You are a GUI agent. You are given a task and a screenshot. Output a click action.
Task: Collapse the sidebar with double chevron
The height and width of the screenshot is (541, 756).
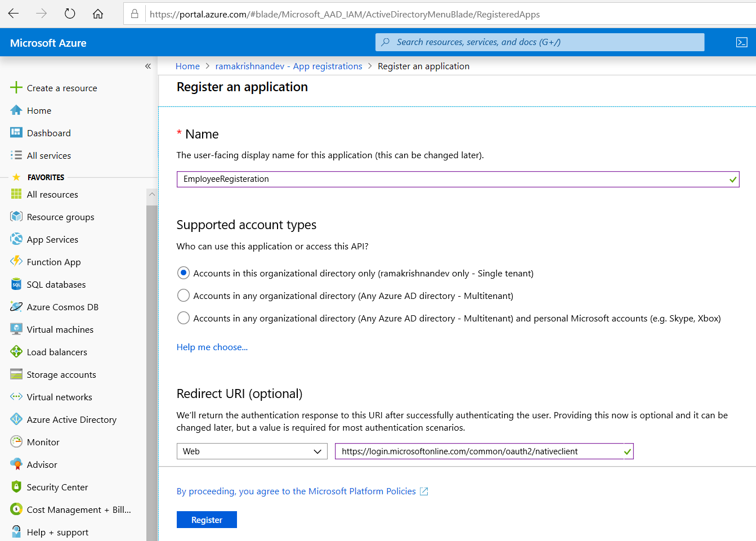(148, 66)
